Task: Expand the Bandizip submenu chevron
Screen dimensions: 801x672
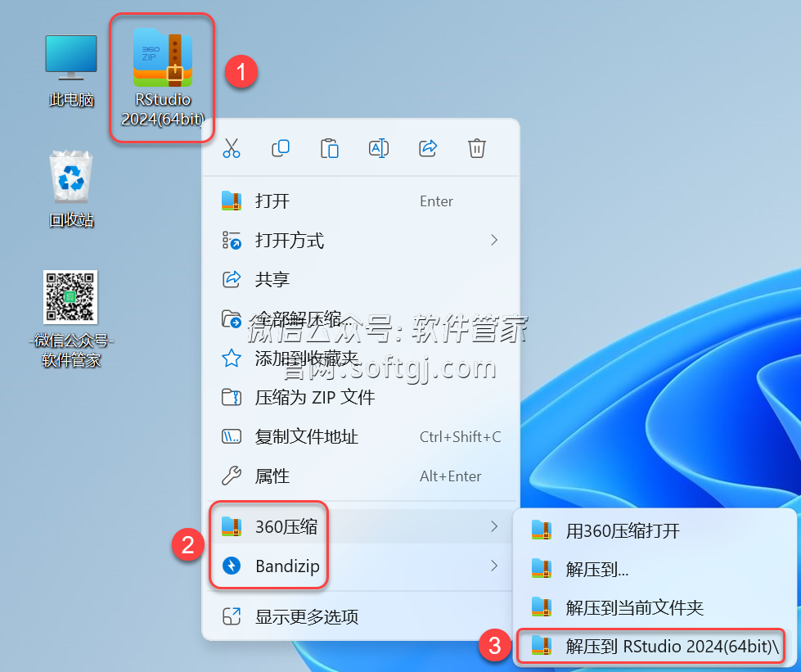Action: [x=493, y=566]
